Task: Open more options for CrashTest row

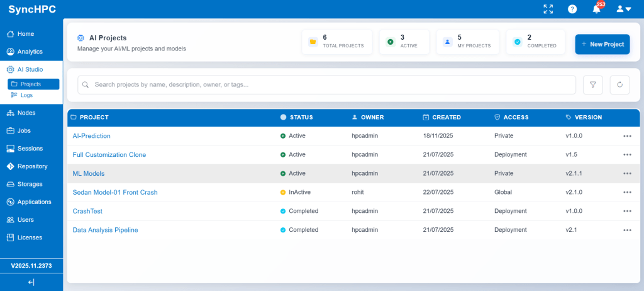Action: click(x=626, y=212)
